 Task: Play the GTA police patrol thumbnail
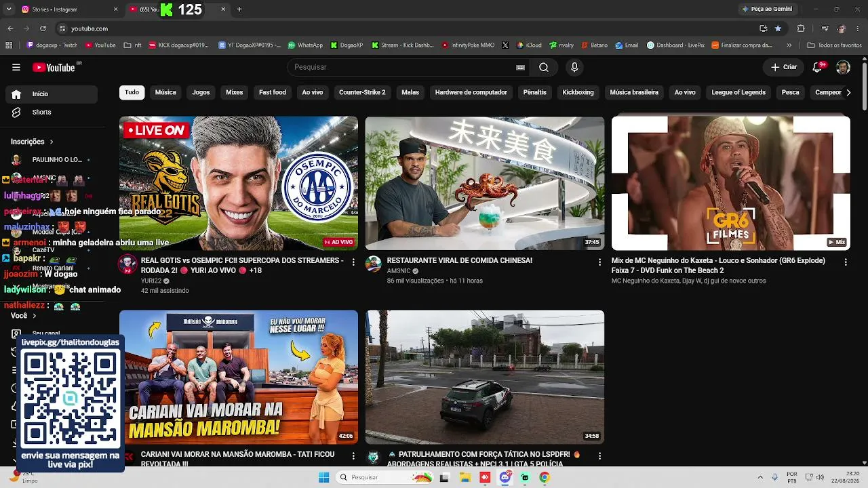(x=484, y=377)
